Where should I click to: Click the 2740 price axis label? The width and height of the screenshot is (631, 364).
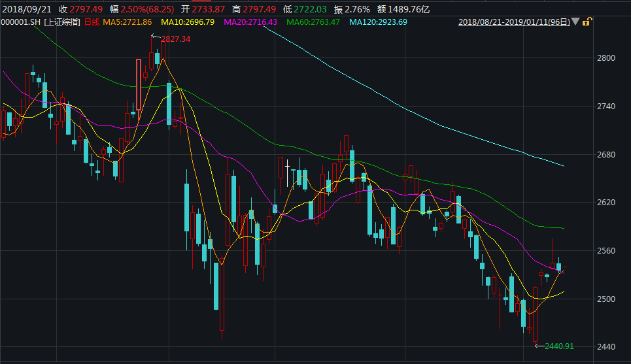point(606,106)
